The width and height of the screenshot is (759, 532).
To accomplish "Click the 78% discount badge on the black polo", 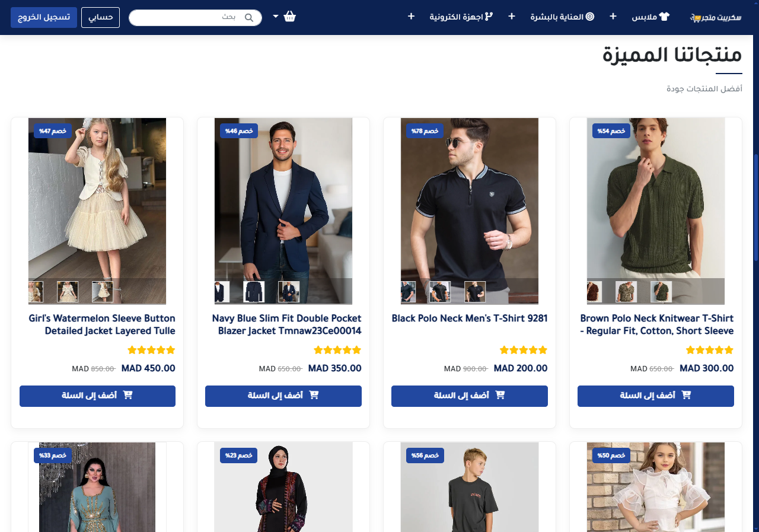I will tap(425, 131).
